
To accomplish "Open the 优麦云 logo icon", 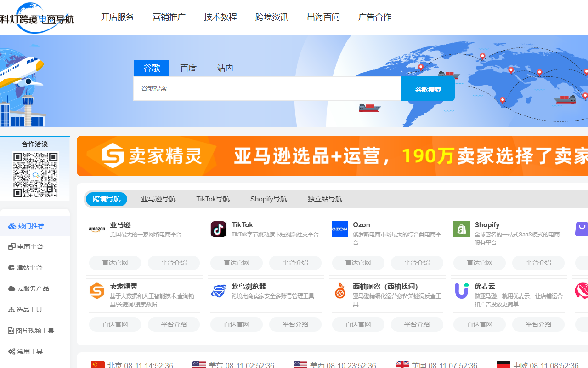I will (x=462, y=291).
